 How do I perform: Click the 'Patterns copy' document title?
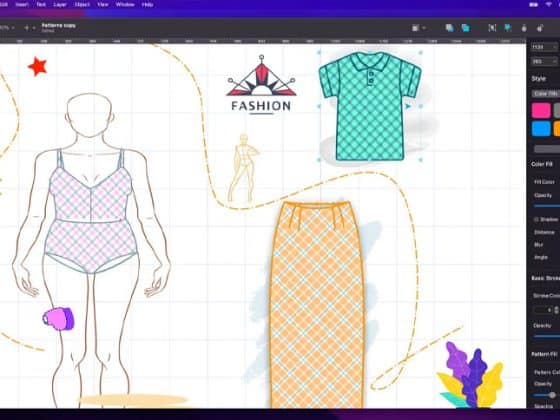(x=59, y=25)
